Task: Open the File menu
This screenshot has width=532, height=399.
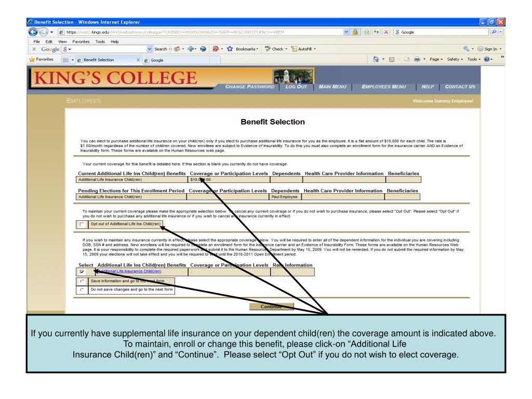Action: point(36,42)
